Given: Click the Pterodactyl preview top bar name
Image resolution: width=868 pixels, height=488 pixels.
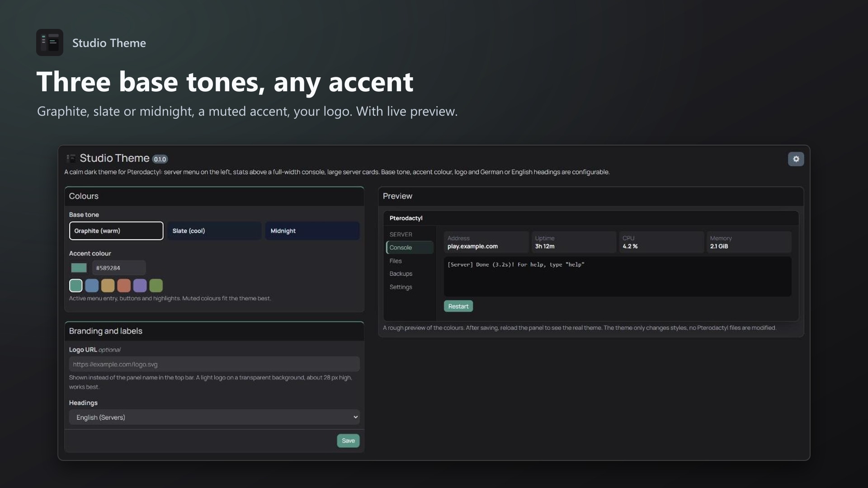Looking at the screenshot, I should click(406, 218).
